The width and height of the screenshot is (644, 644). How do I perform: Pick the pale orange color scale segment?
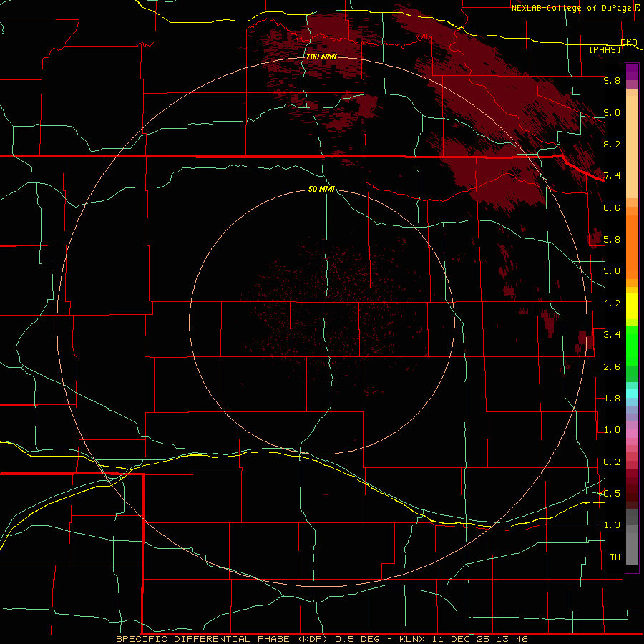point(632,147)
